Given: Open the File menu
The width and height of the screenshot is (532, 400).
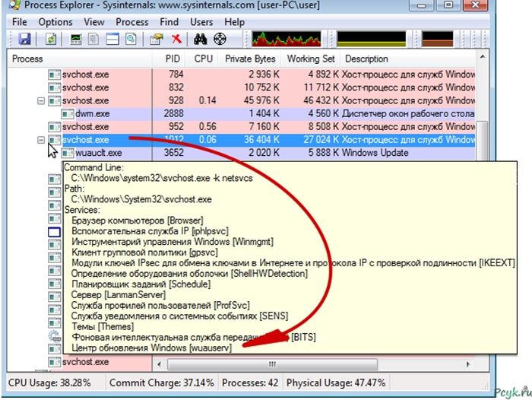Looking at the screenshot, I should tap(19, 22).
